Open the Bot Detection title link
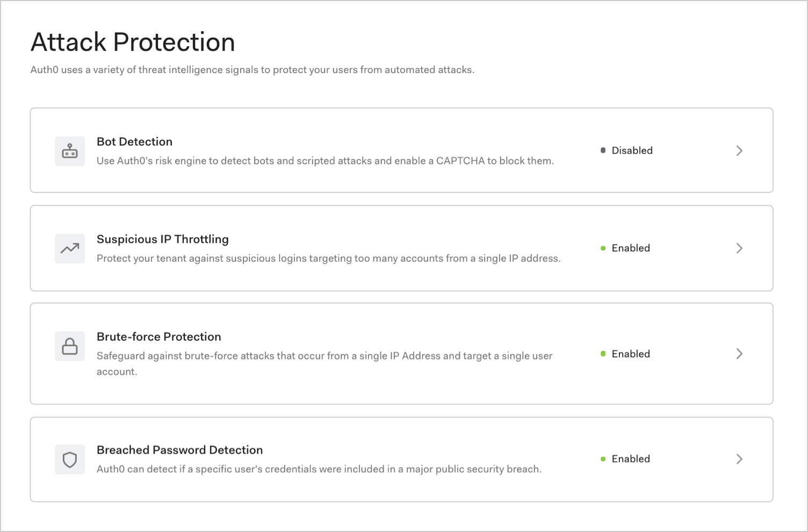Viewport: 808px width, 532px height. pos(134,141)
